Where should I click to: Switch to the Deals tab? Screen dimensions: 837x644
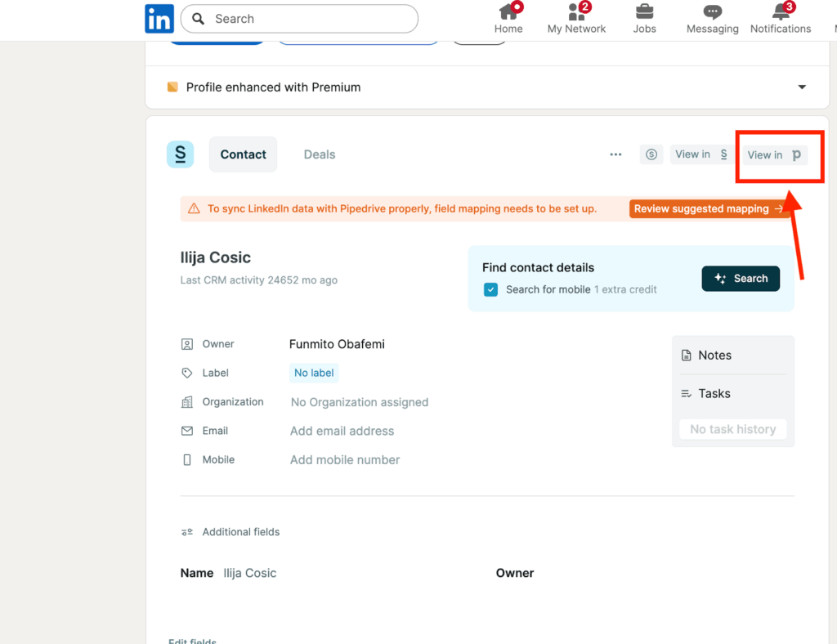pyautogui.click(x=319, y=154)
